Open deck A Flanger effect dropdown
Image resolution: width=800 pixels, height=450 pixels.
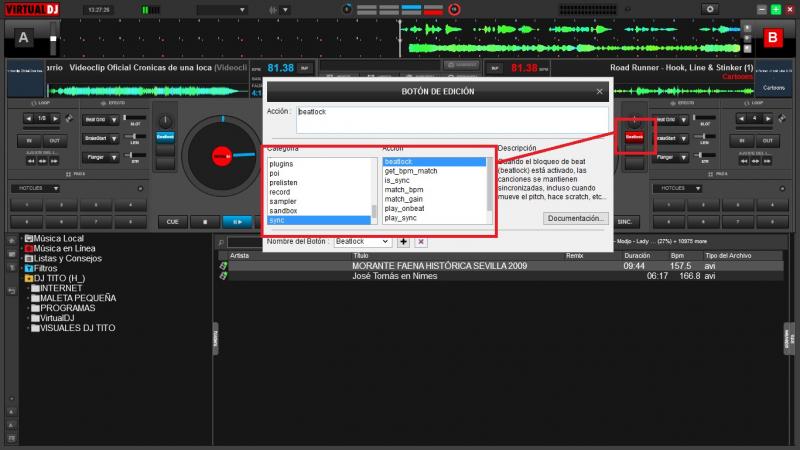point(101,157)
